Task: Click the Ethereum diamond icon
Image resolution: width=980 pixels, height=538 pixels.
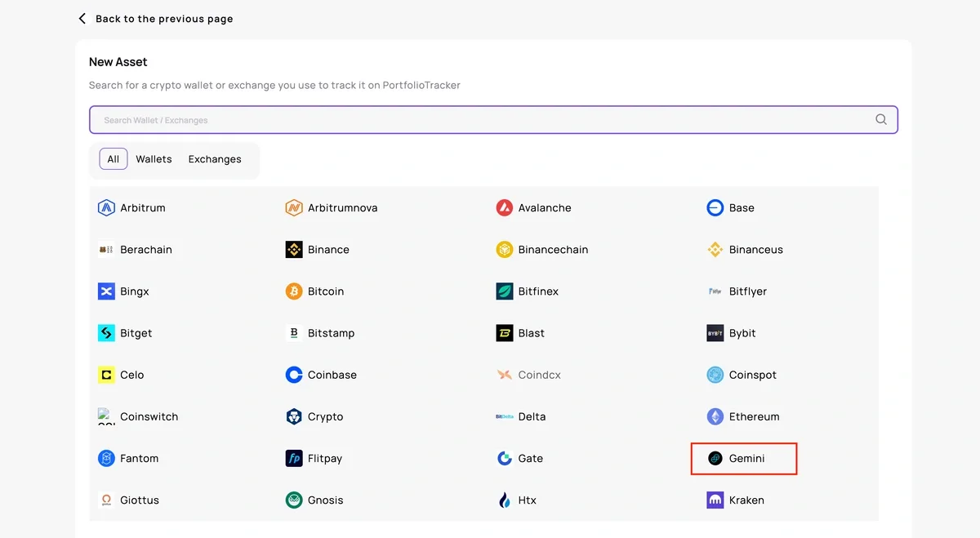Action: tap(715, 416)
